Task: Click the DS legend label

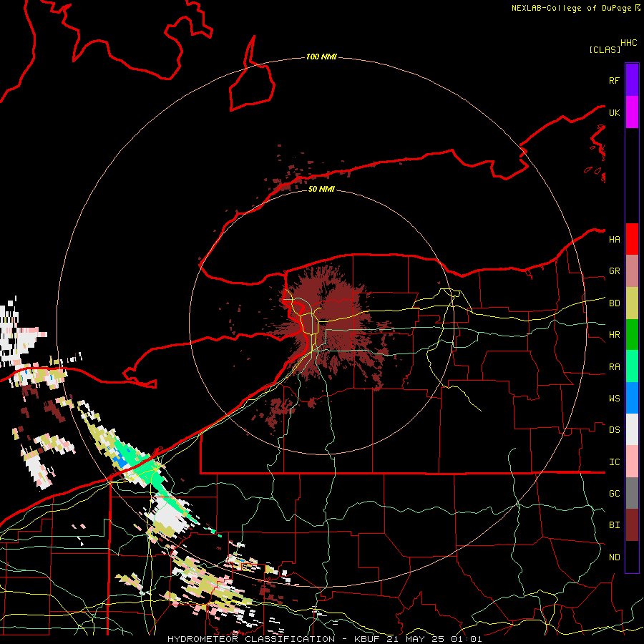Action: pos(614,429)
